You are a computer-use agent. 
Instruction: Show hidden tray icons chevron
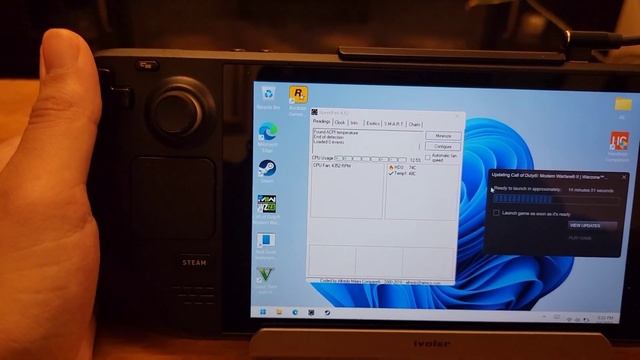coord(544,316)
